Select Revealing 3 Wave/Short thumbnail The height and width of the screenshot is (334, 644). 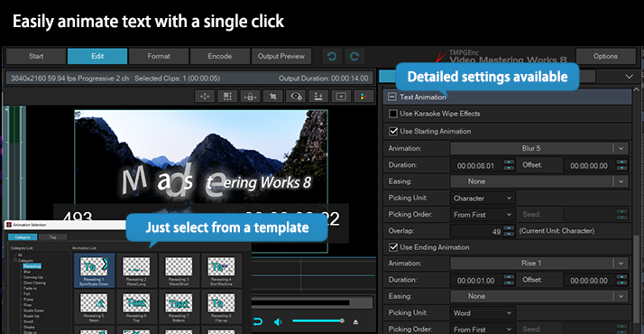(179, 270)
